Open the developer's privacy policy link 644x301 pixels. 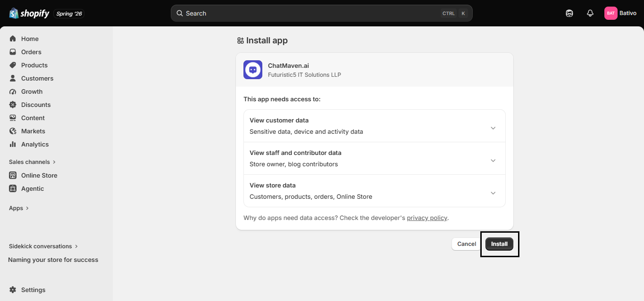(427, 218)
